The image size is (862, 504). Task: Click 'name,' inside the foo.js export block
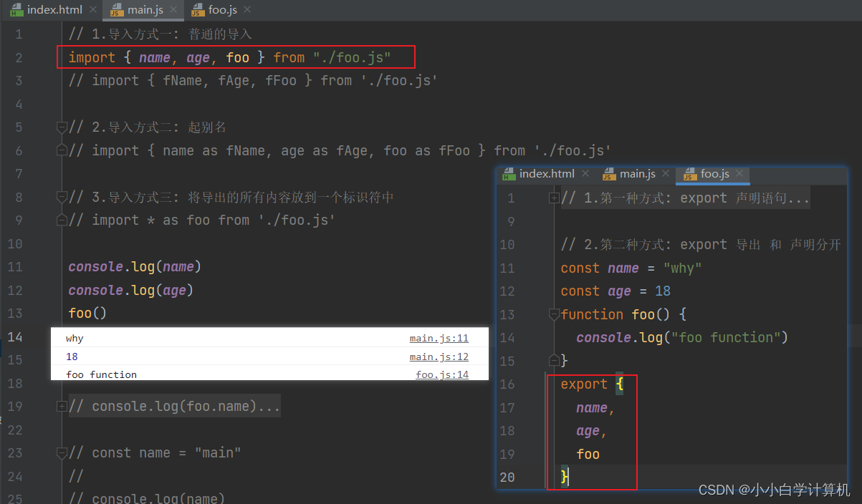(x=596, y=407)
